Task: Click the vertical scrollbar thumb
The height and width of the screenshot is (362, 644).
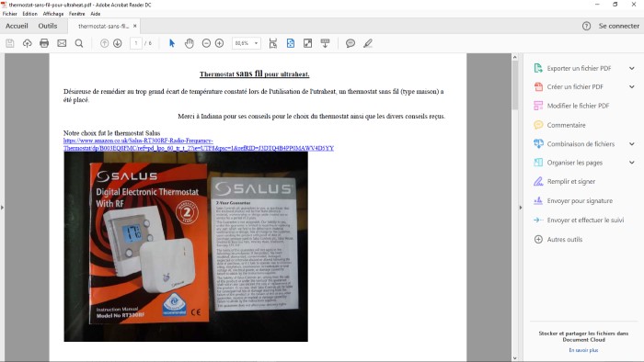Action: pos(515,85)
